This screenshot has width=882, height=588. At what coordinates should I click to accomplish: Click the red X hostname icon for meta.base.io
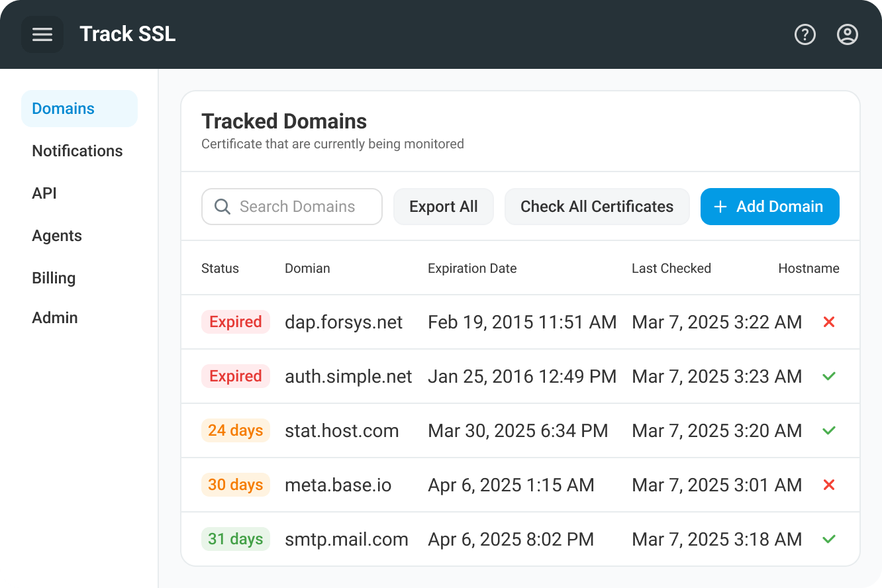coord(828,485)
